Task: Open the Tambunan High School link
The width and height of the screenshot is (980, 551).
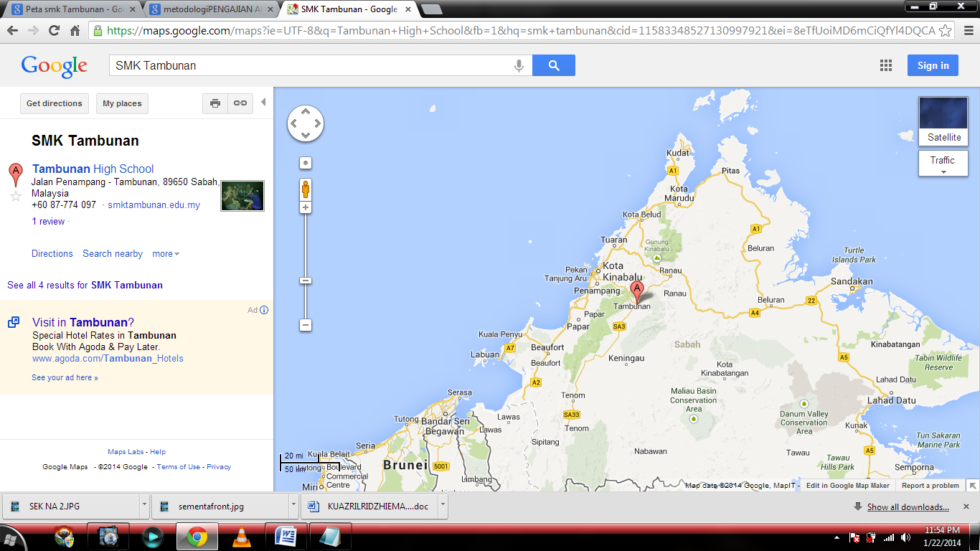Action: click(93, 169)
